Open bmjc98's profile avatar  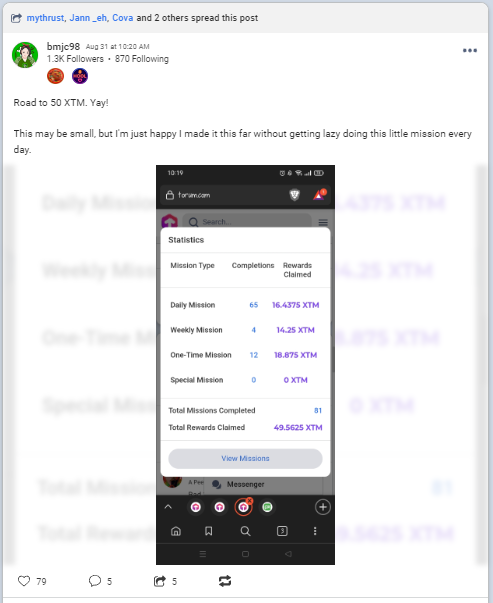(x=25, y=55)
